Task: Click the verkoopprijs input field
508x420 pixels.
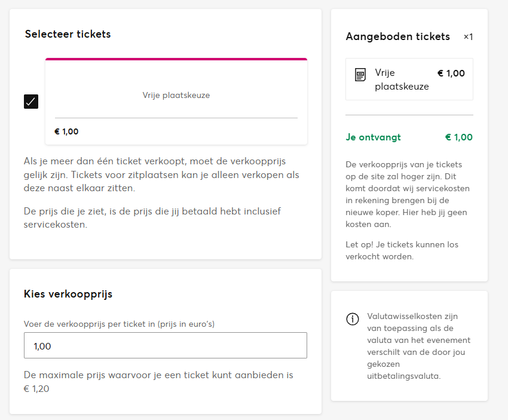Action: 166,345
